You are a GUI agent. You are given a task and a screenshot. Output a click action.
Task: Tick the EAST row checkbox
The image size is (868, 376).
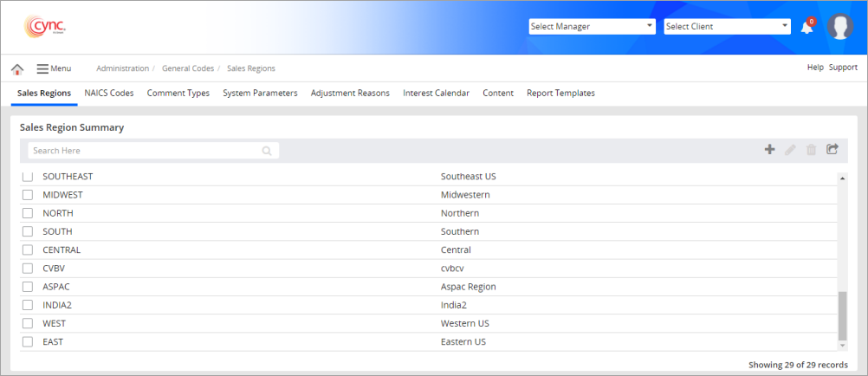point(28,342)
